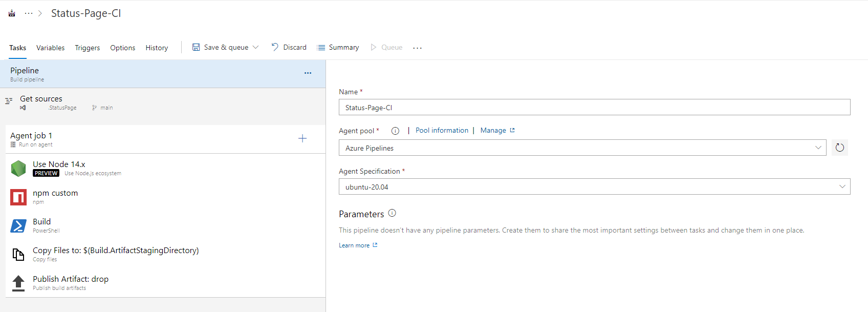Open the Agent Specification dropdown
The width and height of the screenshot is (868, 312).
click(594, 186)
